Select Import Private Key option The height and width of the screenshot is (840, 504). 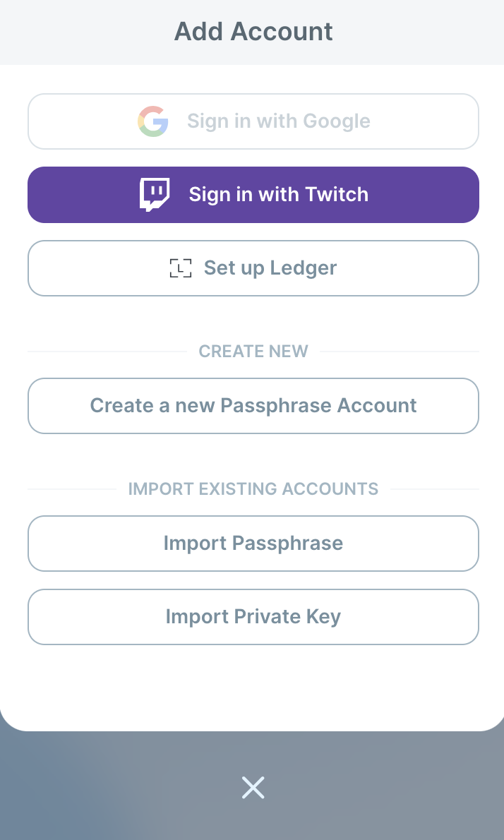tap(253, 617)
